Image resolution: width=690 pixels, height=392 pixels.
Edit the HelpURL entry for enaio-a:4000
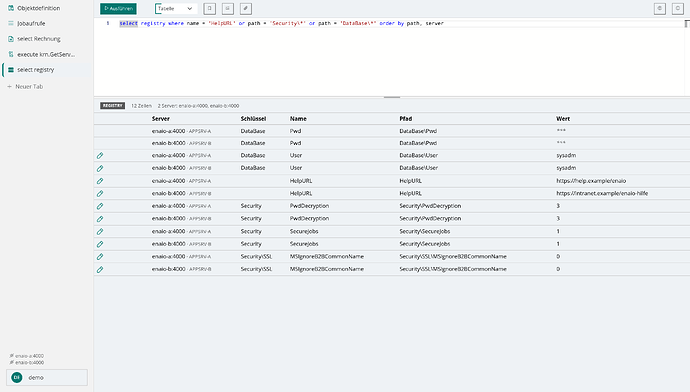100,181
